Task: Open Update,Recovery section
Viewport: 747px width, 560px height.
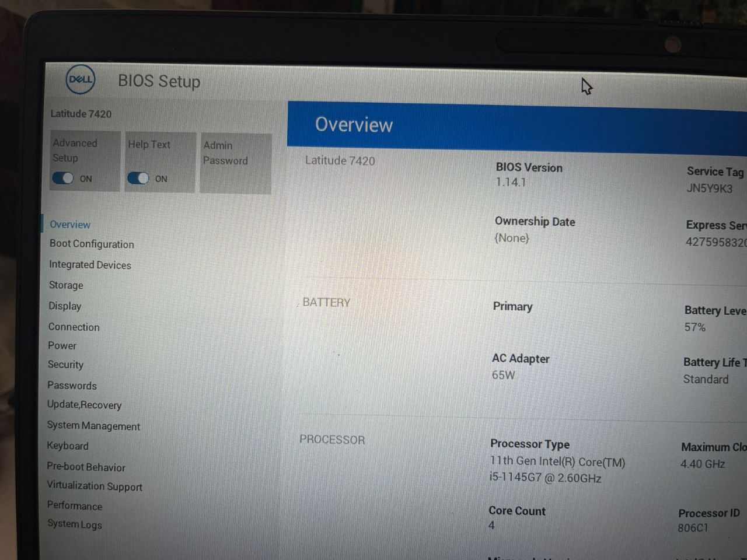Action: 84,405
